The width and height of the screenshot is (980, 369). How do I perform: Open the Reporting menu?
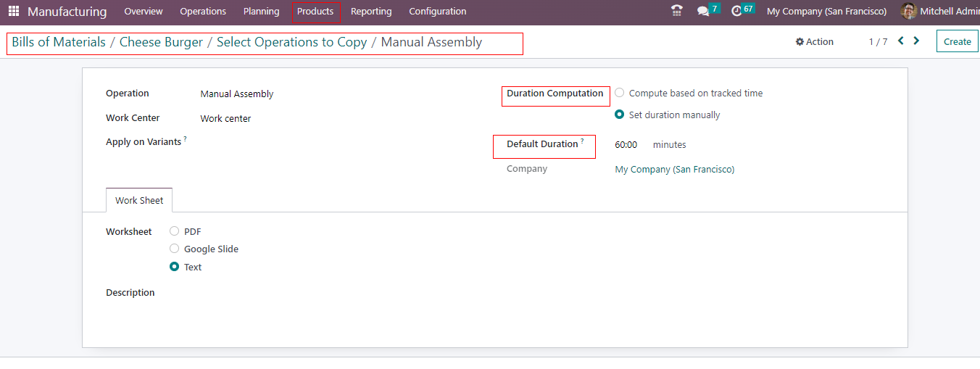(x=371, y=12)
